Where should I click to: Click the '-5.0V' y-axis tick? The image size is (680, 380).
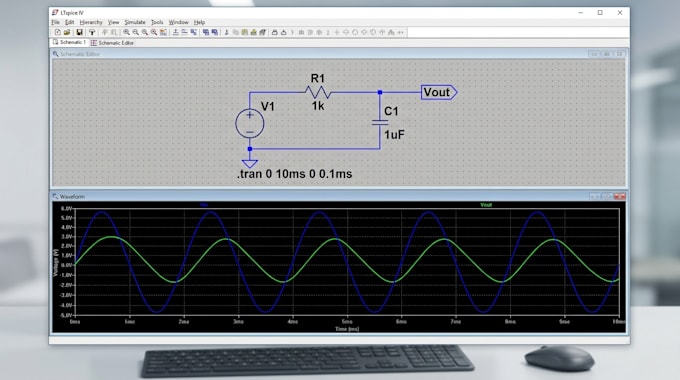pos(66,315)
